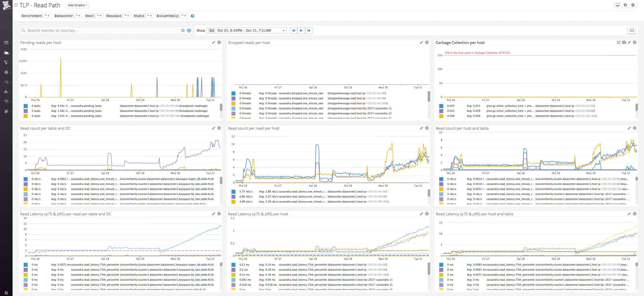
Task: Open the dashboard settings gear menu
Action: (633, 5)
